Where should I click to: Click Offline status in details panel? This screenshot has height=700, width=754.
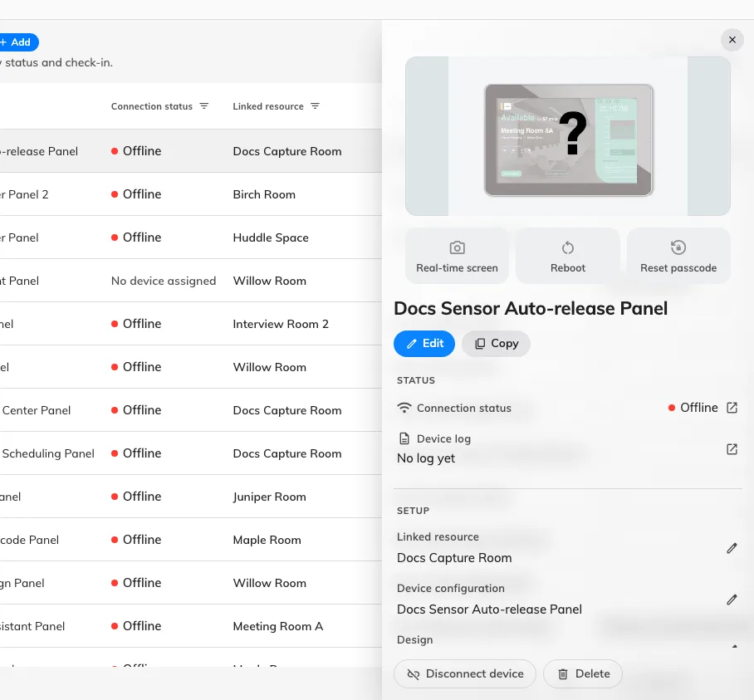(x=693, y=408)
